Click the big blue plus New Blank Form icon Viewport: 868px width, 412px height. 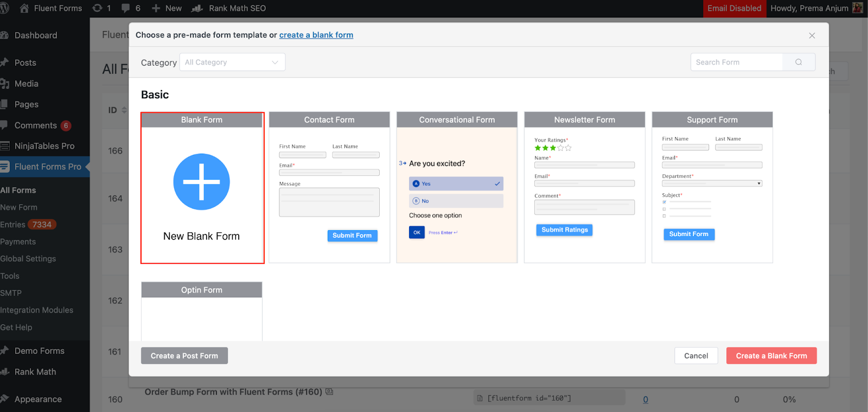tap(201, 182)
